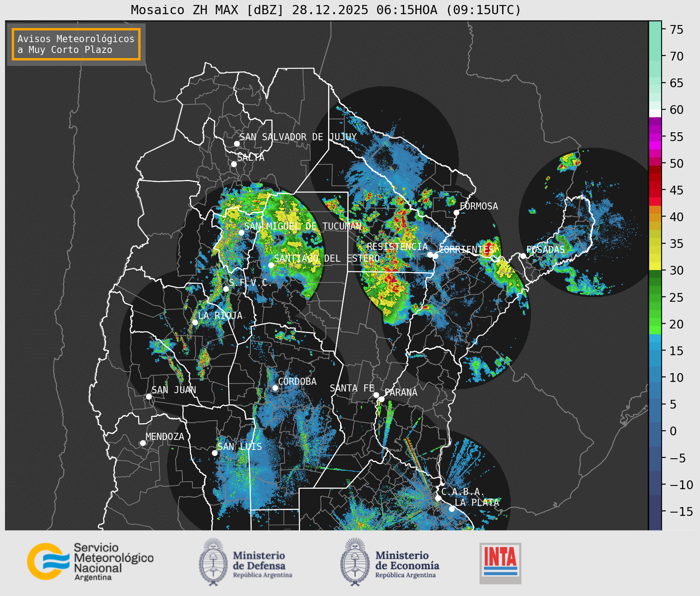Click the Córdoba city dot
This screenshot has height=596, width=700.
tap(275, 388)
